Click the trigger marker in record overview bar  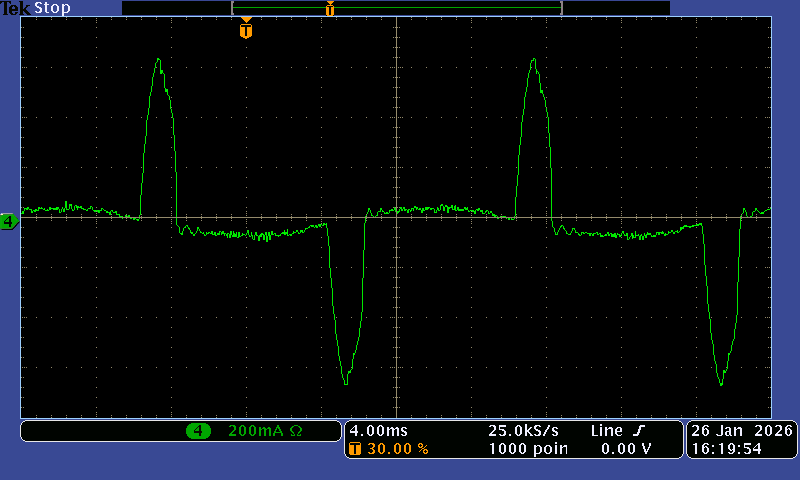point(329,9)
